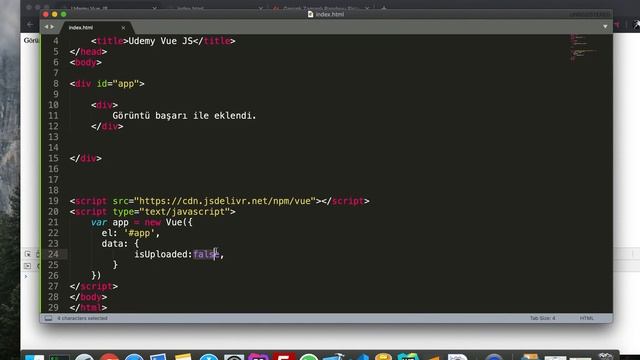Click the devtools console drawer icon below the inspect icon
The width and height of the screenshot is (640, 360).
tap(27, 266)
